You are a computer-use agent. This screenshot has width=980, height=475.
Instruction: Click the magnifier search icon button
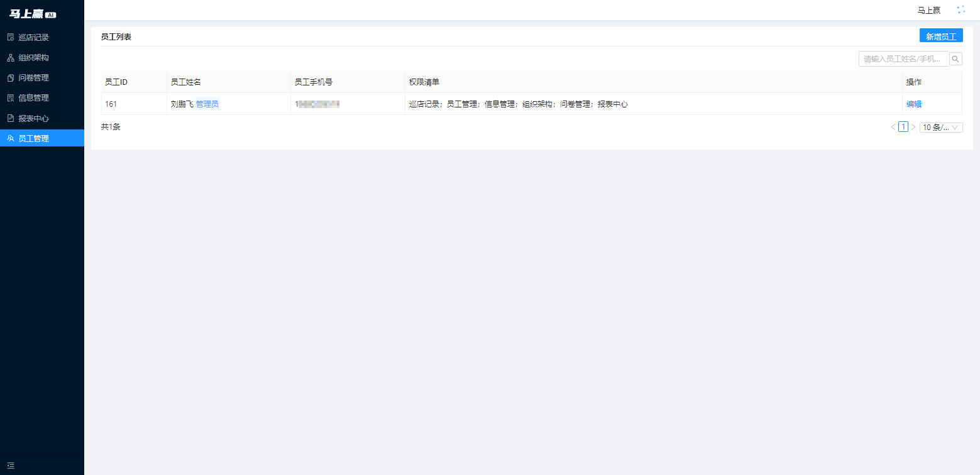[x=955, y=59]
